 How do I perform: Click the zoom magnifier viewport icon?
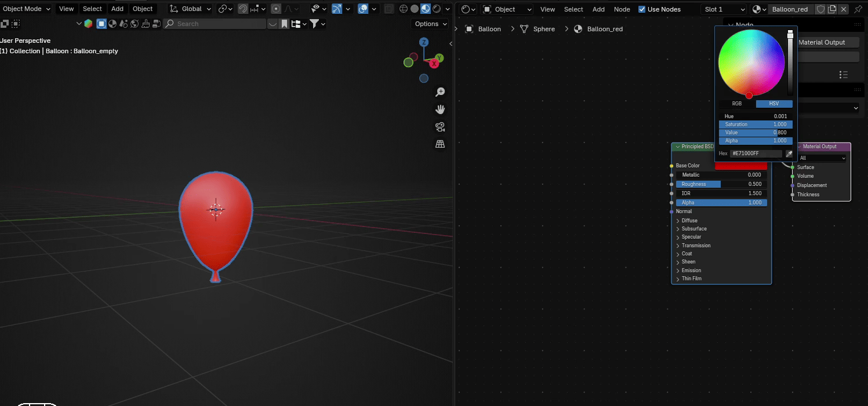tap(440, 92)
